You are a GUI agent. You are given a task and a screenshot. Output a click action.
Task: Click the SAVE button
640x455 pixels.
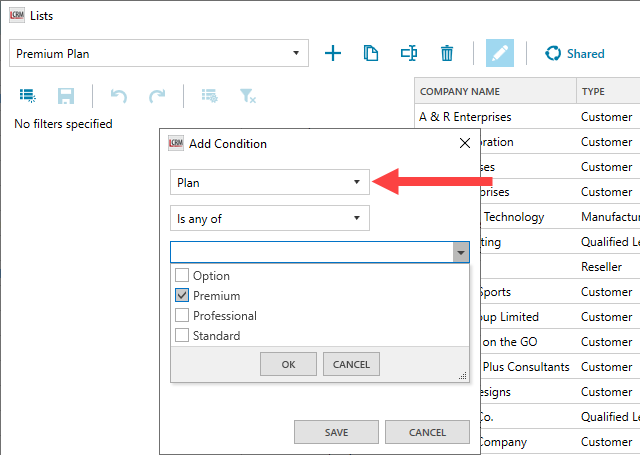coord(336,432)
